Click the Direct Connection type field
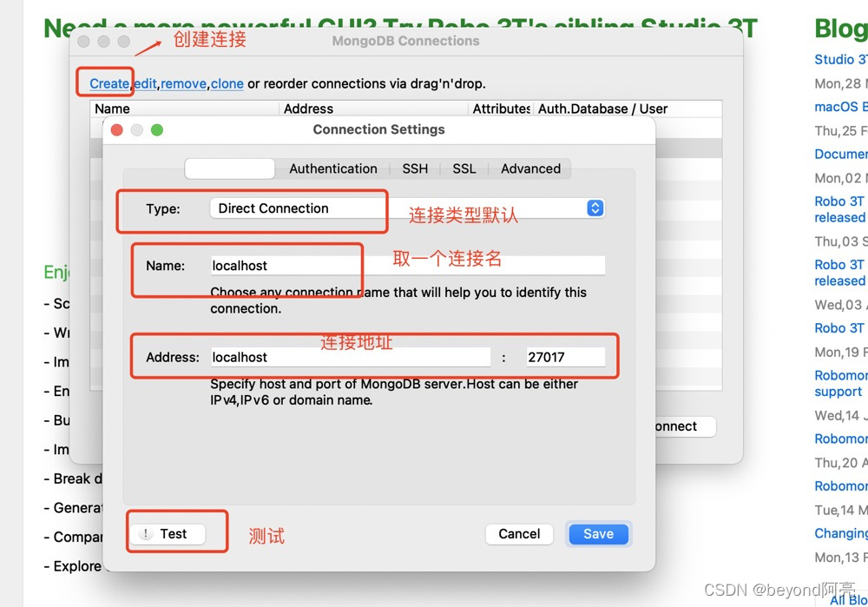868x607 pixels. pyautogui.click(x=407, y=208)
